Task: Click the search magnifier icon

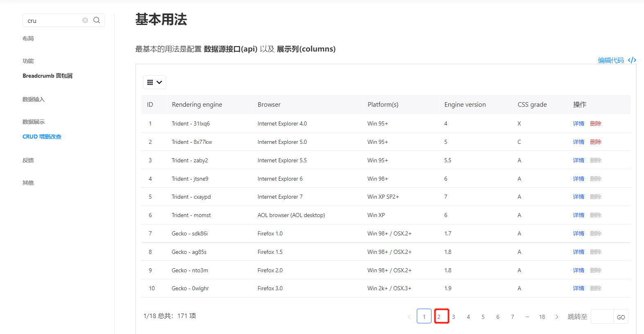Action: pyautogui.click(x=97, y=20)
